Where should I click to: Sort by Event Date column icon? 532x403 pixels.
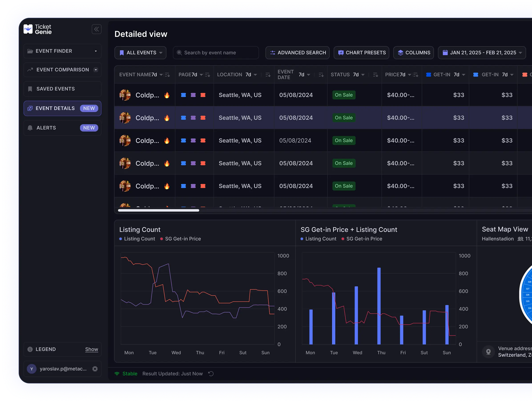coord(321,75)
